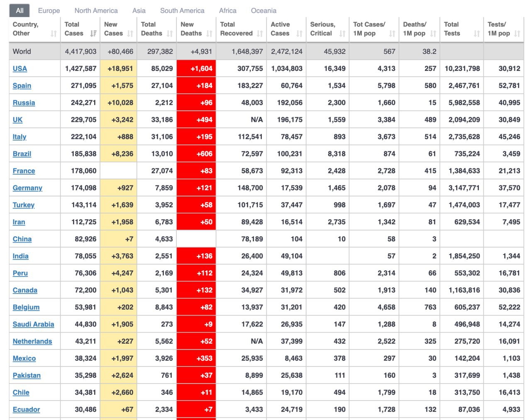Viewport: 531px width, 420px height.
Task: Select the Ecuador country link
Action: pos(26,409)
